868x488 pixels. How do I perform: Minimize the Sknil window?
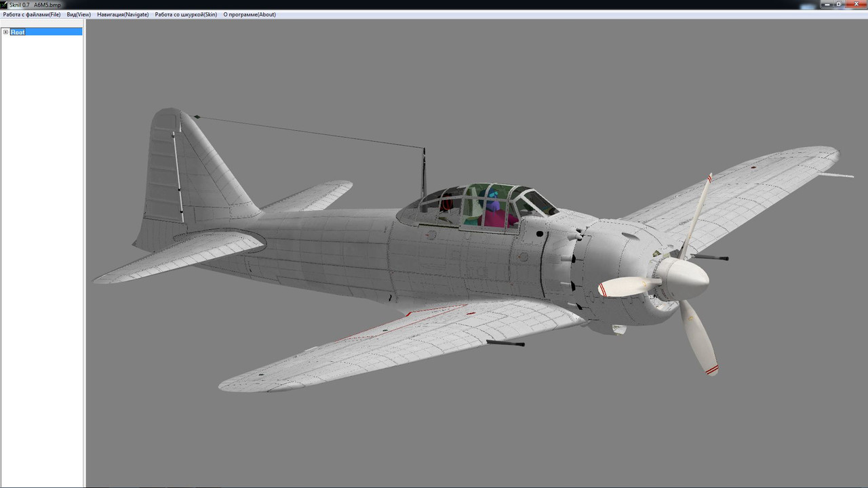coord(825,4)
